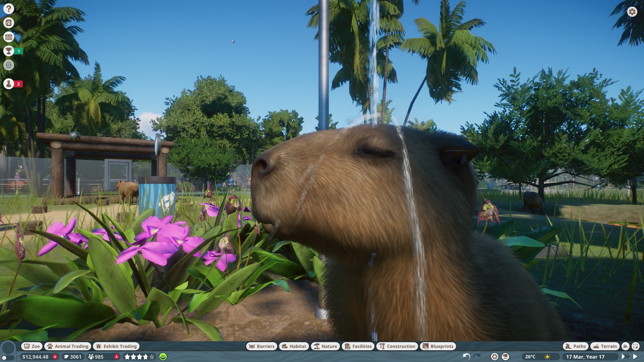Expand the finances red arrow indicator
Viewport: 644px width, 362px height.
tap(55, 357)
